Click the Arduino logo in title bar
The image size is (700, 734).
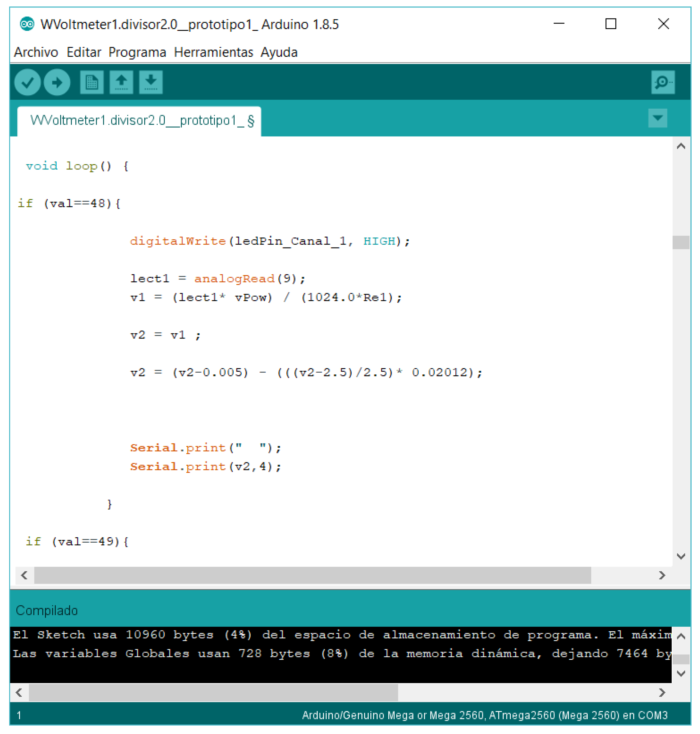27,24
